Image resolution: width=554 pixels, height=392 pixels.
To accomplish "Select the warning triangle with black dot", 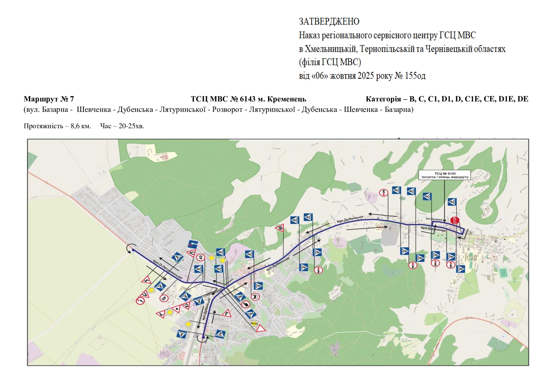I will pyautogui.click(x=177, y=309).
